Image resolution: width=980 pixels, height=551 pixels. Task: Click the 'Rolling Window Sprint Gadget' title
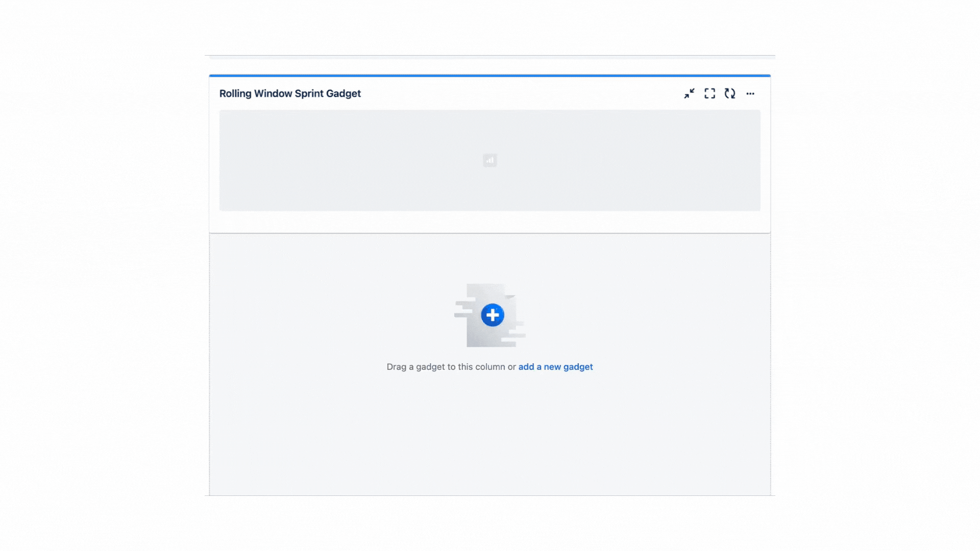tap(289, 93)
